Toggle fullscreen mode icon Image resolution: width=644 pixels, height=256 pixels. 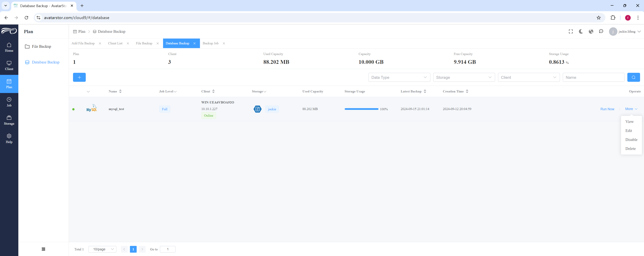(x=571, y=31)
